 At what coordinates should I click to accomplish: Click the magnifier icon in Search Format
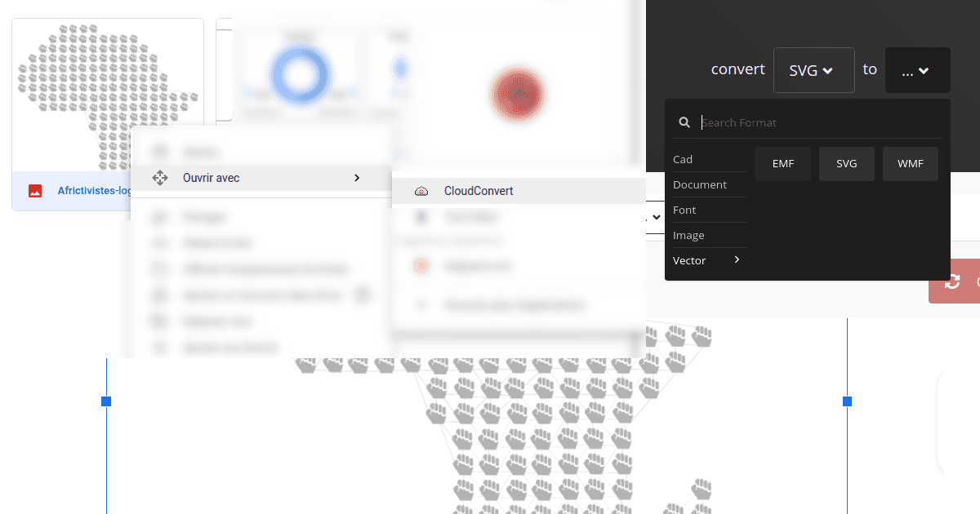[684, 122]
